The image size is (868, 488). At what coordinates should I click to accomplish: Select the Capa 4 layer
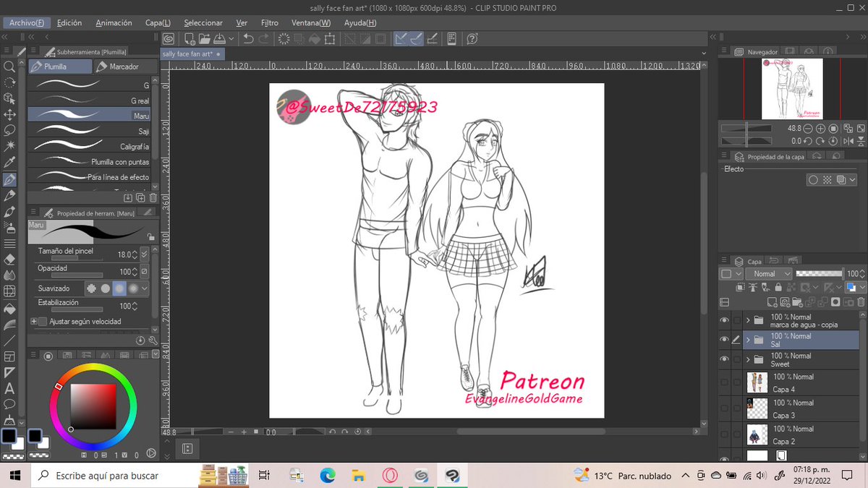point(803,382)
